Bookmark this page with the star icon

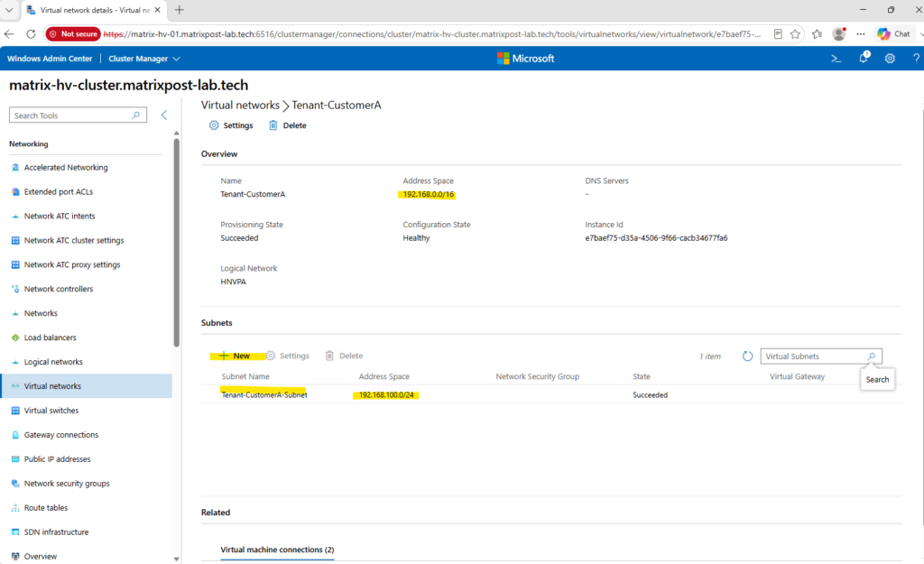click(x=795, y=34)
